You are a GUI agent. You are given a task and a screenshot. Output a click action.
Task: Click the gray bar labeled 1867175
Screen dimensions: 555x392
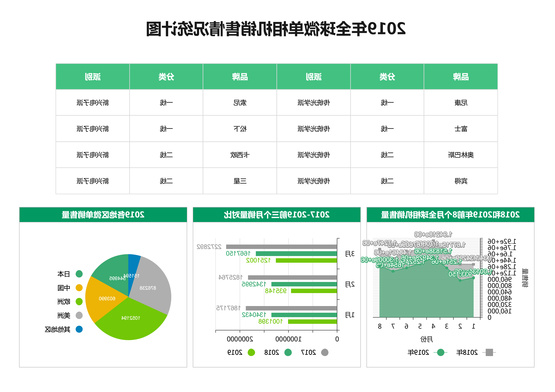[292, 308]
